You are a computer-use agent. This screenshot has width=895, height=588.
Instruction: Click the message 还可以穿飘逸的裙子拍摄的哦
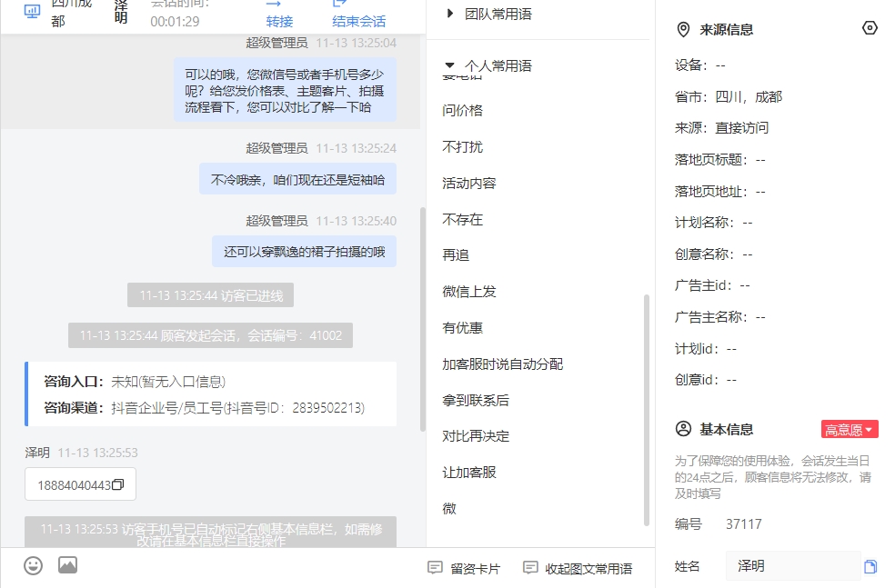pyautogui.click(x=304, y=252)
